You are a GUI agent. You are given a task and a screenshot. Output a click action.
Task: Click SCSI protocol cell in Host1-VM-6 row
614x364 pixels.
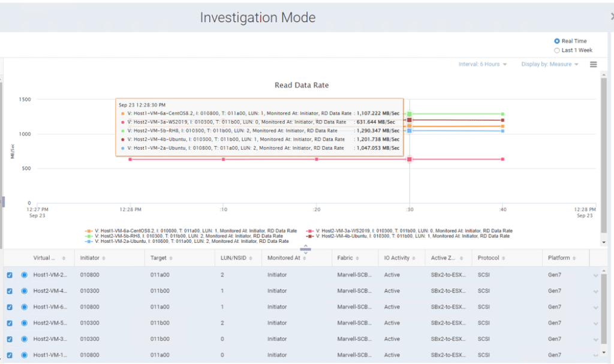[484, 307]
